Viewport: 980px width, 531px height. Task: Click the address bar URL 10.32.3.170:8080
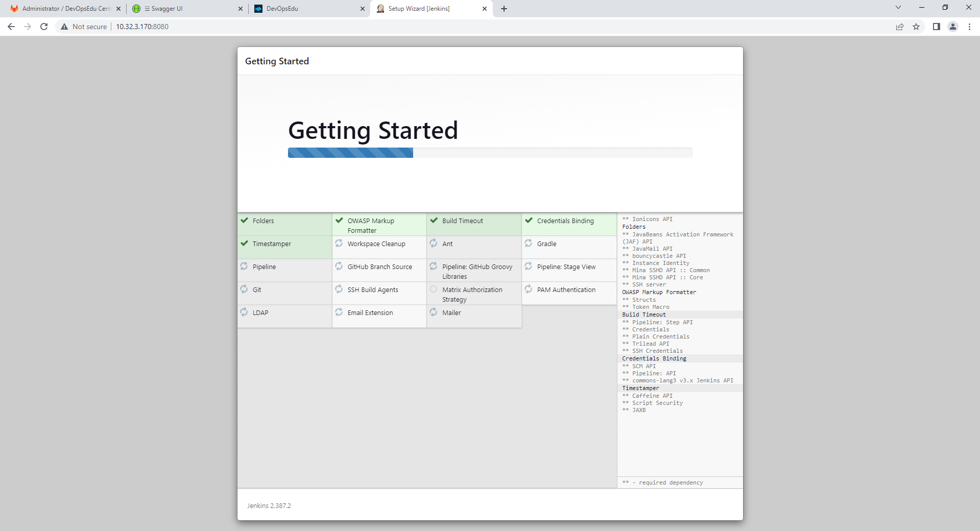pyautogui.click(x=142, y=27)
